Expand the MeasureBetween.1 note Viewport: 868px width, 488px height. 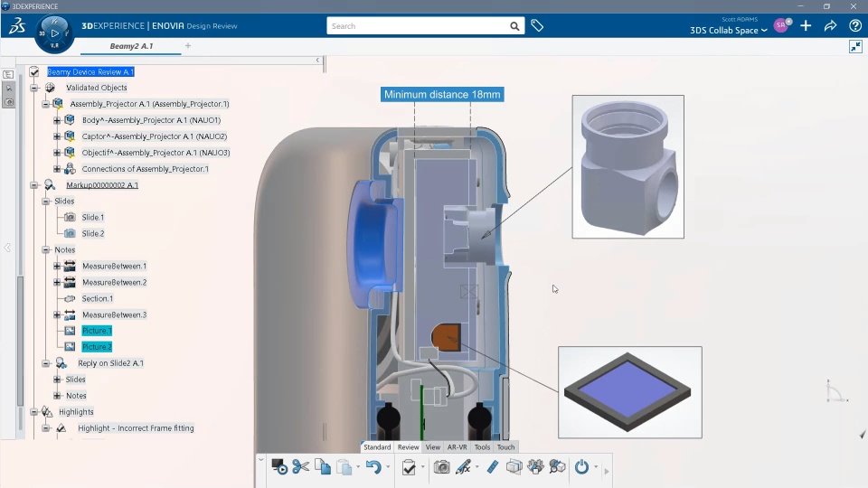coord(57,266)
